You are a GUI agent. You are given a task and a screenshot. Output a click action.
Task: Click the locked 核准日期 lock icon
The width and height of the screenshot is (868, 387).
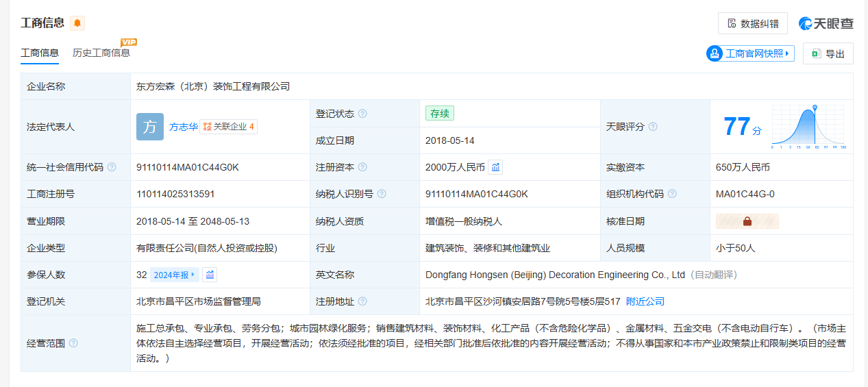(x=747, y=221)
